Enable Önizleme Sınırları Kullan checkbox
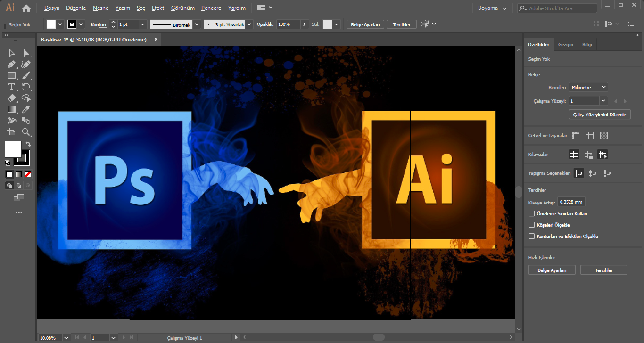The height and width of the screenshot is (343, 644). pos(532,213)
